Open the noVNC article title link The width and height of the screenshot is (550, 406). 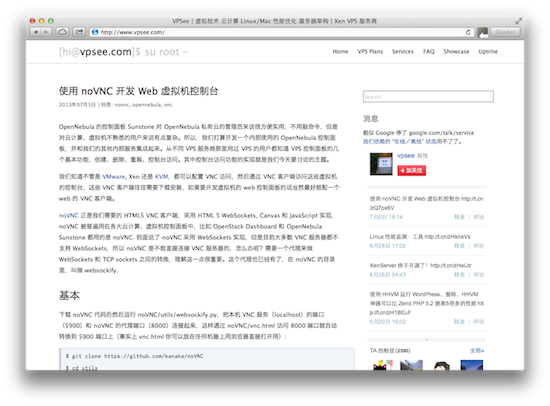[138, 91]
